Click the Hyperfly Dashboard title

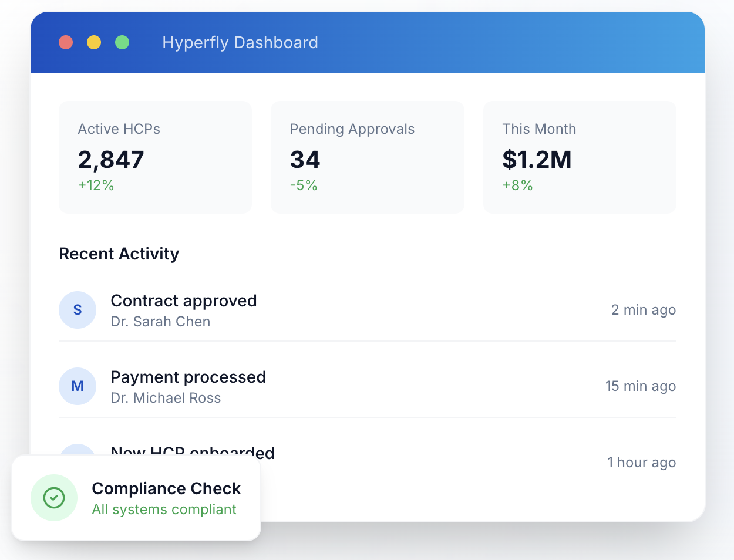[240, 42]
